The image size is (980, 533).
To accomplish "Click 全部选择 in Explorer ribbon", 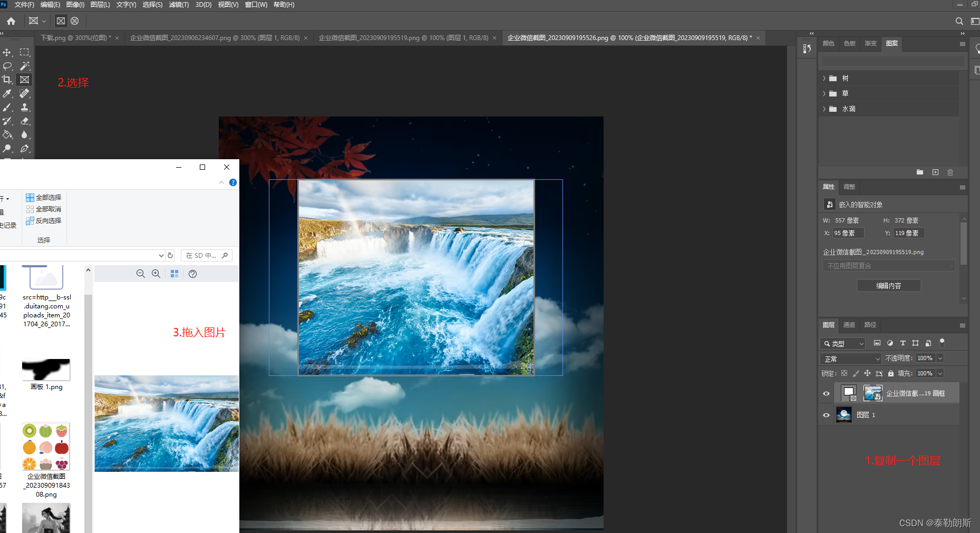I will 44,198.
